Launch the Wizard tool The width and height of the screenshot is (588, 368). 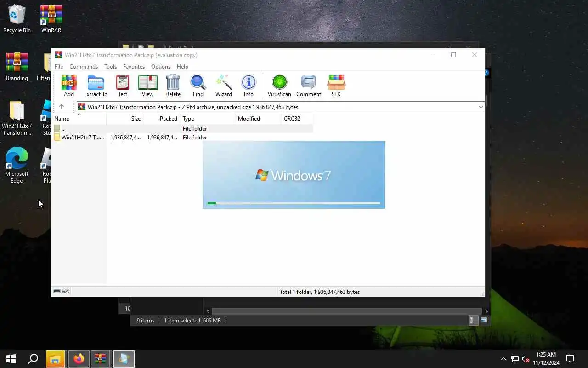click(x=224, y=86)
